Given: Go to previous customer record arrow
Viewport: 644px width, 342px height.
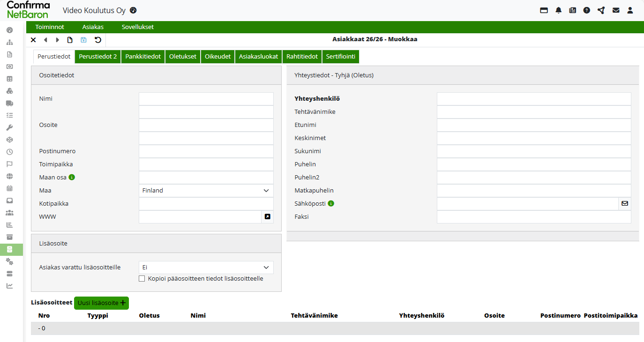Looking at the screenshot, I should pyautogui.click(x=45, y=40).
